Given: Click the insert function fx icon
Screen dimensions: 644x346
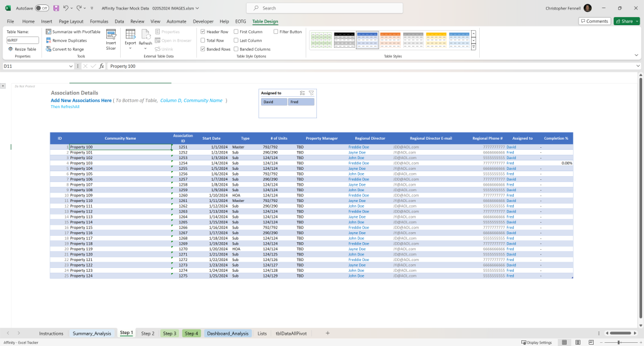Looking at the screenshot, I should [x=101, y=66].
